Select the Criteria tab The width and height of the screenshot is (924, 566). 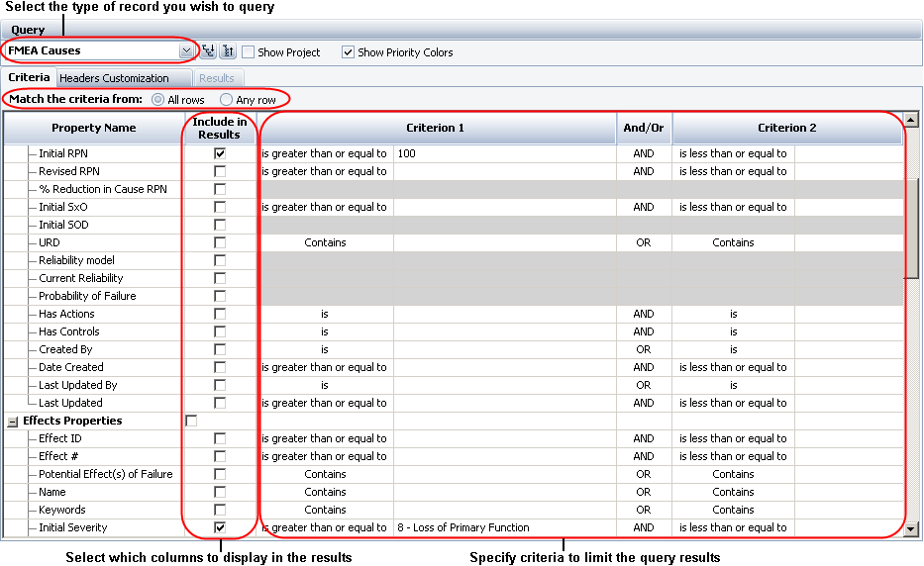[29, 77]
